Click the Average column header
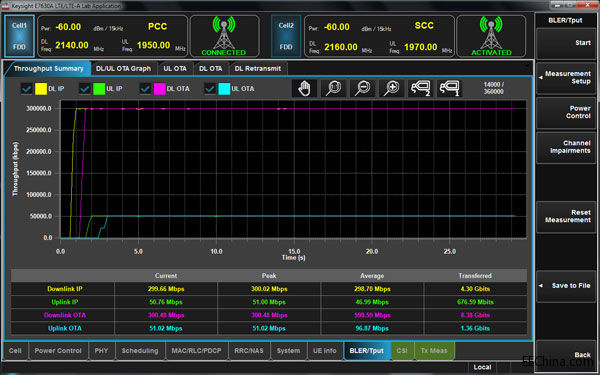Screen dimensions: 600x375 [372, 276]
